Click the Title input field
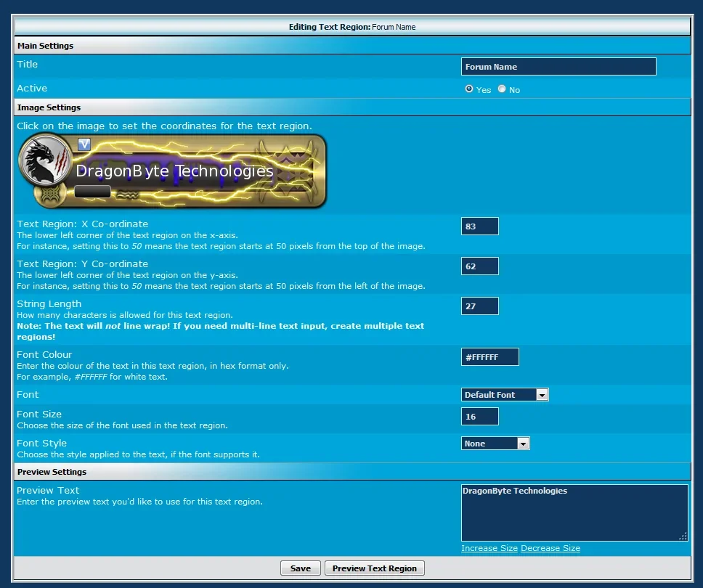Viewport: 703px width, 588px height. 558,66
